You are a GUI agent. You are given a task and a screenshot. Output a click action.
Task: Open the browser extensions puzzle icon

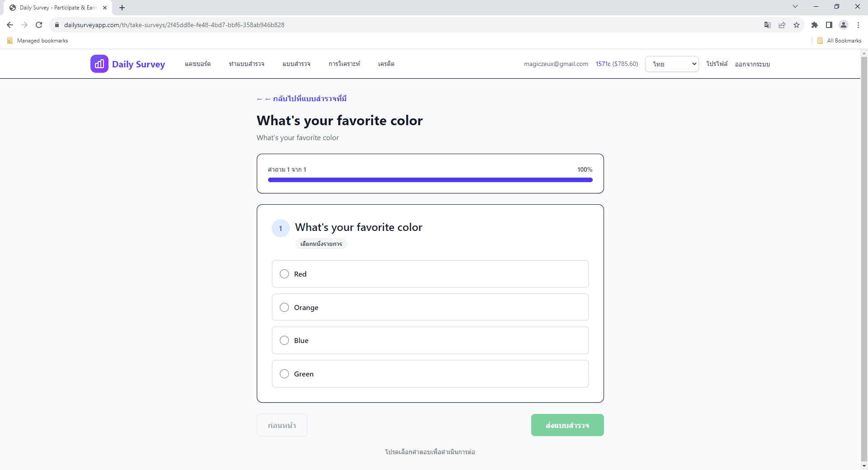[814, 25]
